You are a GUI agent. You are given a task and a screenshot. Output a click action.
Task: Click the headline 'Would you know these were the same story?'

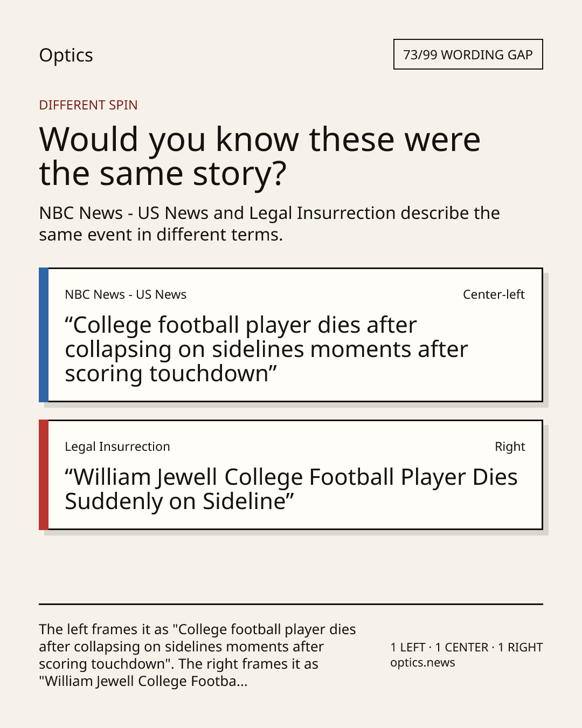(260, 156)
